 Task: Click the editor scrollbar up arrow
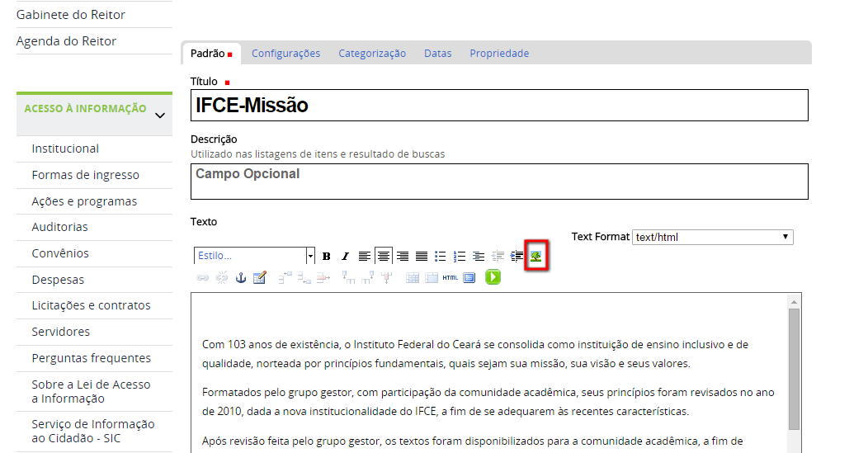pyautogui.click(x=794, y=302)
